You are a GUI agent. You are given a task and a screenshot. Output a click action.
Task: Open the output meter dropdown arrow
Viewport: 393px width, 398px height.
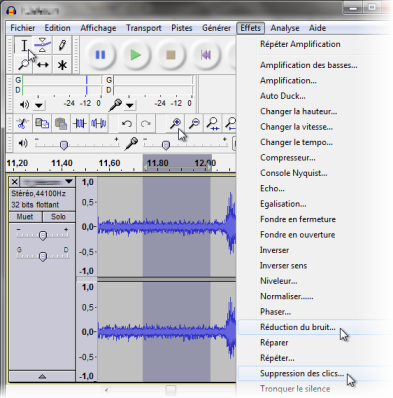(39, 106)
